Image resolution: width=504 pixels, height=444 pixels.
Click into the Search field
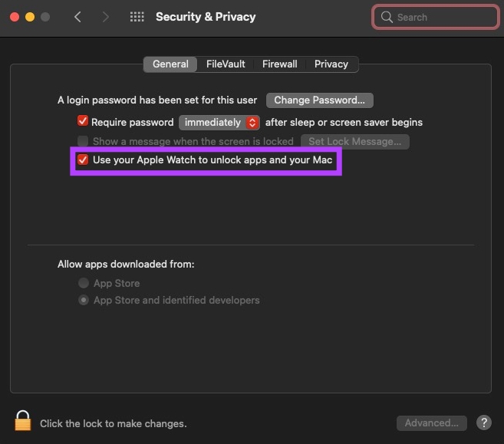click(436, 17)
